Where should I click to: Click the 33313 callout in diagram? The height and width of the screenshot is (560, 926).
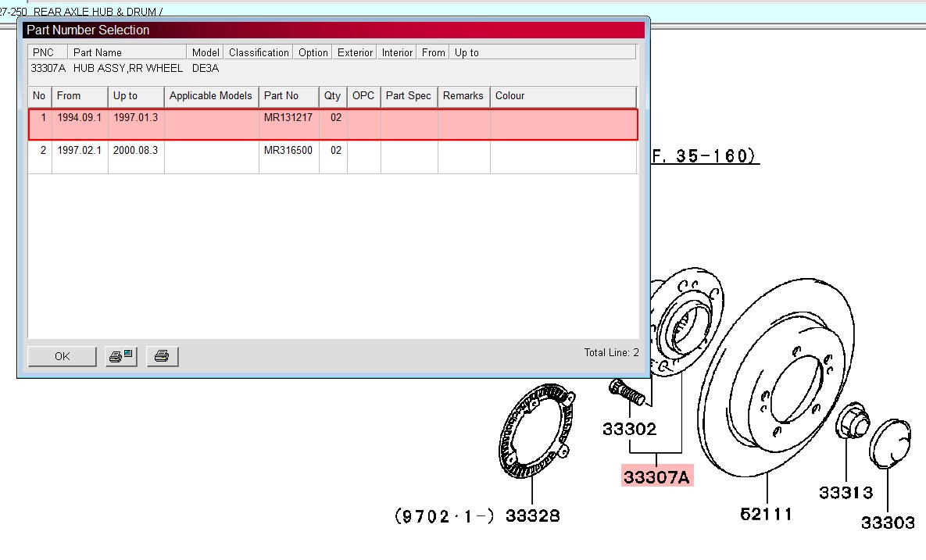pos(846,493)
